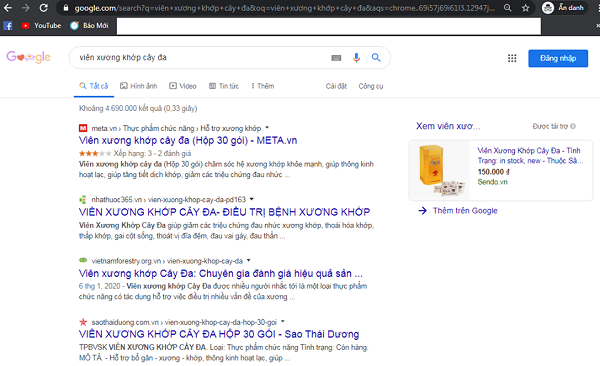The width and height of the screenshot is (600, 366).
Task: Open result 'VIÊN XƯƠNG KHỚP CÂY ĐA HỘP 30 GÓI - Sao Thái Dương'
Action: (219, 334)
